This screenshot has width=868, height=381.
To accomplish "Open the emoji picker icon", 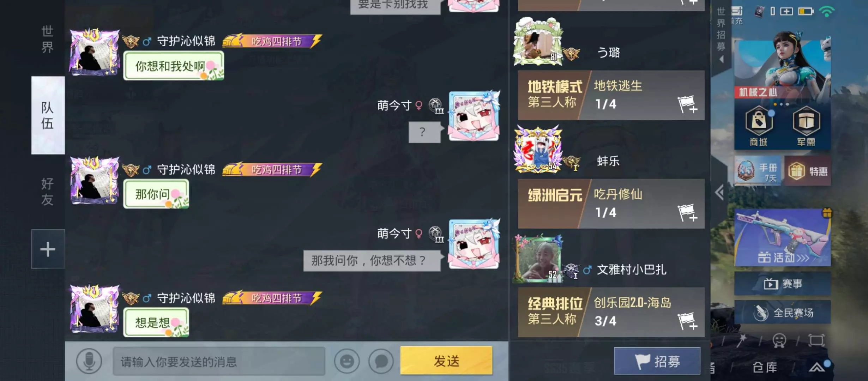I will pyautogui.click(x=347, y=361).
